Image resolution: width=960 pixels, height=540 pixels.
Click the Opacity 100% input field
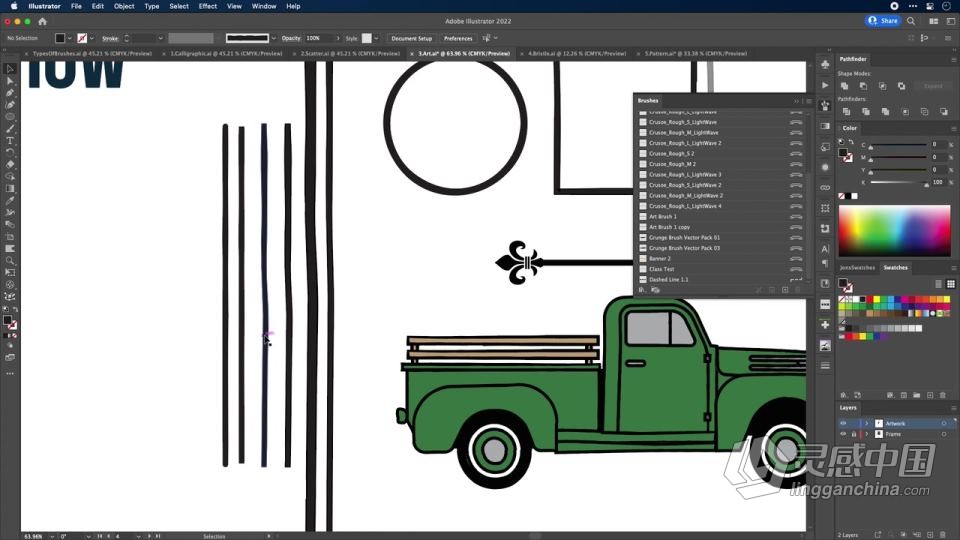tap(320, 38)
